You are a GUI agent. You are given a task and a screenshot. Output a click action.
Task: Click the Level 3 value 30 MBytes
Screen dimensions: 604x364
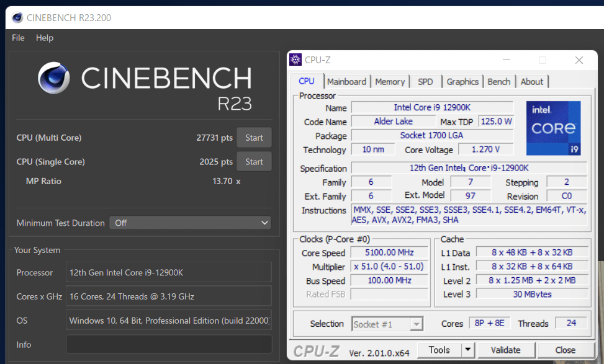(x=532, y=294)
